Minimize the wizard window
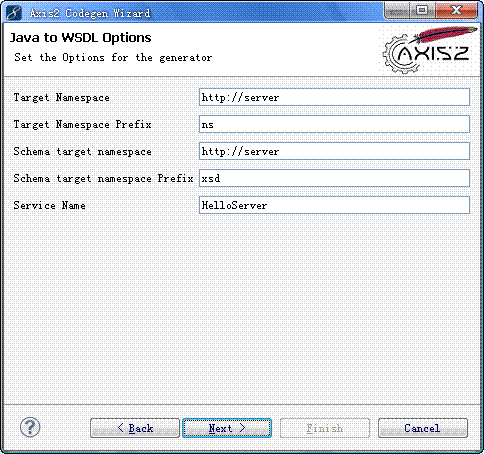 (x=397, y=11)
